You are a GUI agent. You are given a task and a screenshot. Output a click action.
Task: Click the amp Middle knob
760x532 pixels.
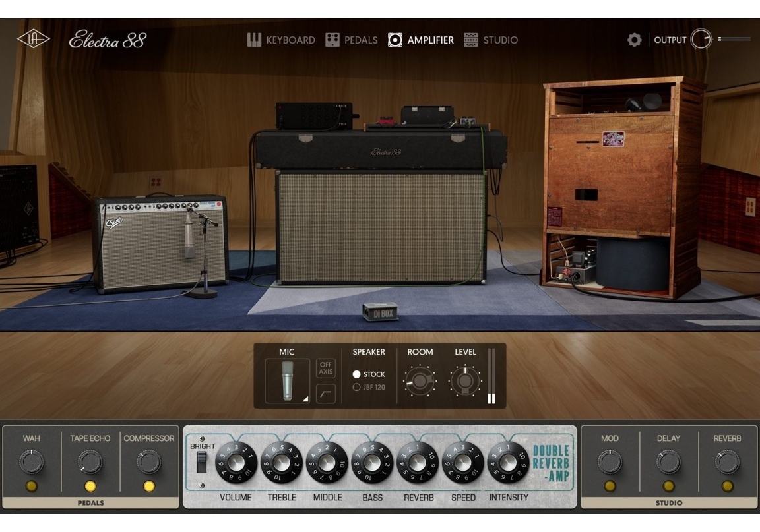pos(327,462)
